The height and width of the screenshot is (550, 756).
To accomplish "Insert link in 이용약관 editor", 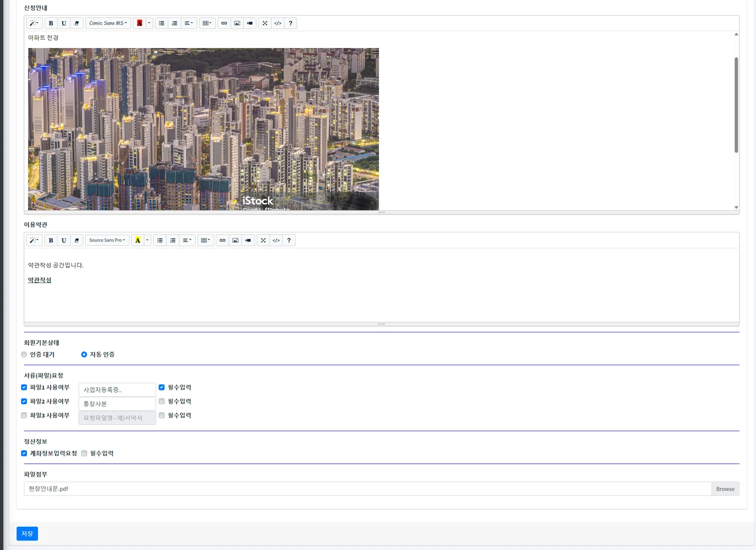I will (223, 240).
